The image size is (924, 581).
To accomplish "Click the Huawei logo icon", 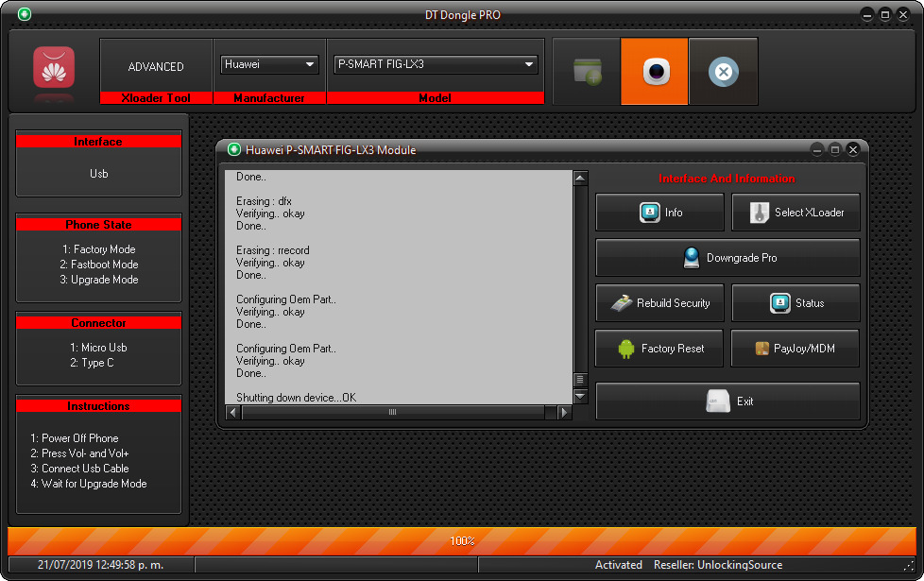I will (54, 68).
